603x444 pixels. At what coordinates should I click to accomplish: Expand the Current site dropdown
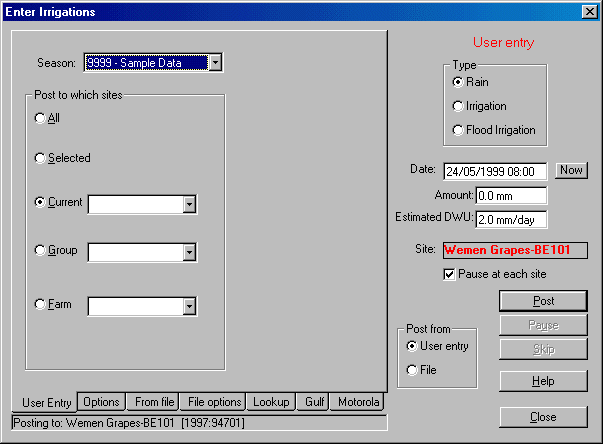(x=189, y=205)
